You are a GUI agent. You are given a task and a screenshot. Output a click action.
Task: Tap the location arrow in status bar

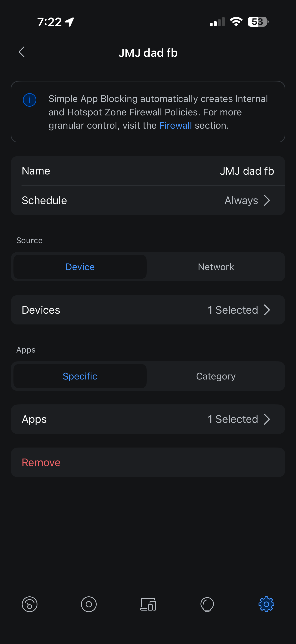pyautogui.click(x=69, y=22)
